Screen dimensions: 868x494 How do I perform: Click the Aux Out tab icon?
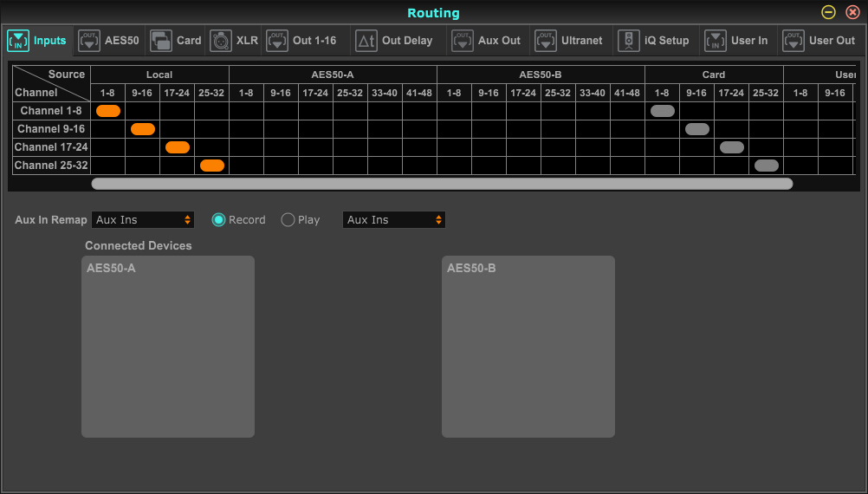[x=463, y=41]
